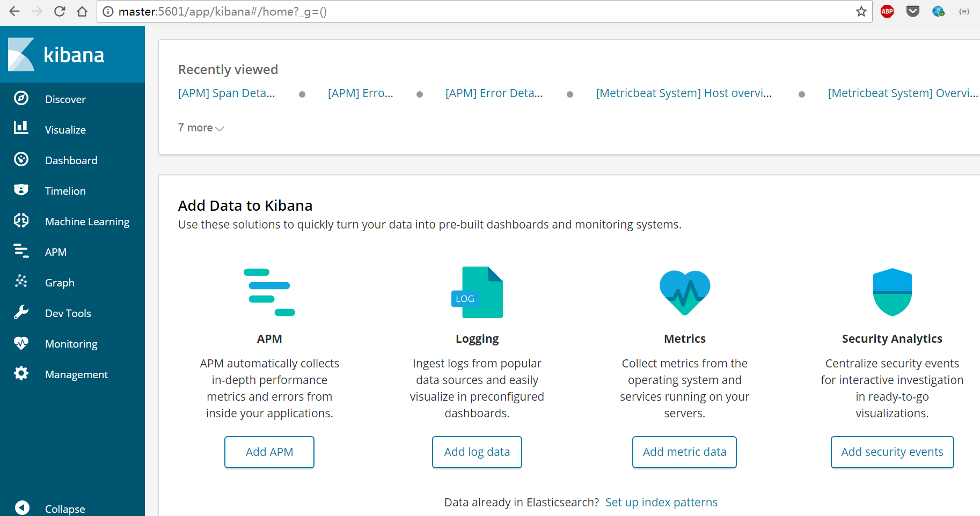
Task: Open Dev Tools wrench icon
Action: point(21,312)
